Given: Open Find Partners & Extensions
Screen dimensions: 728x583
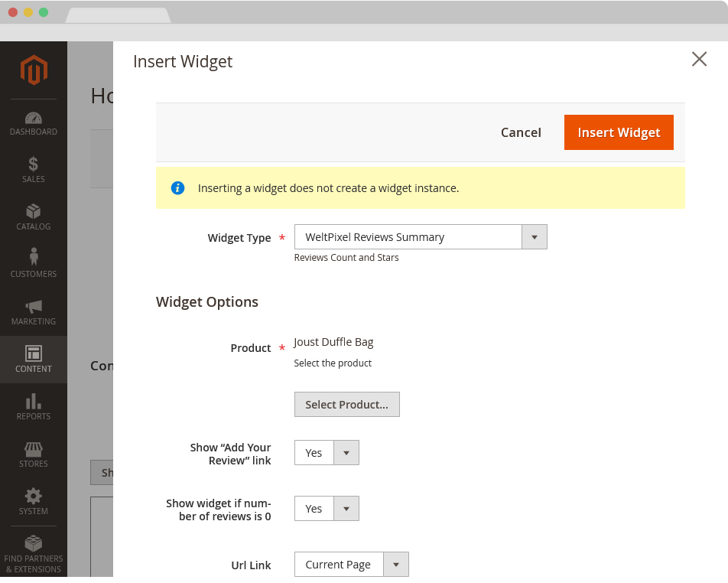Looking at the screenshot, I should click(x=34, y=554).
